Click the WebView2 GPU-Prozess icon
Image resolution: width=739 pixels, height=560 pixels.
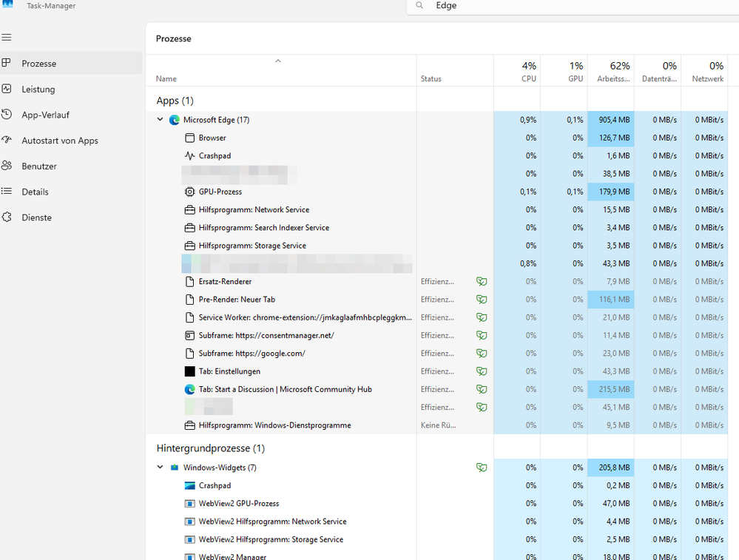pyautogui.click(x=189, y=504)
